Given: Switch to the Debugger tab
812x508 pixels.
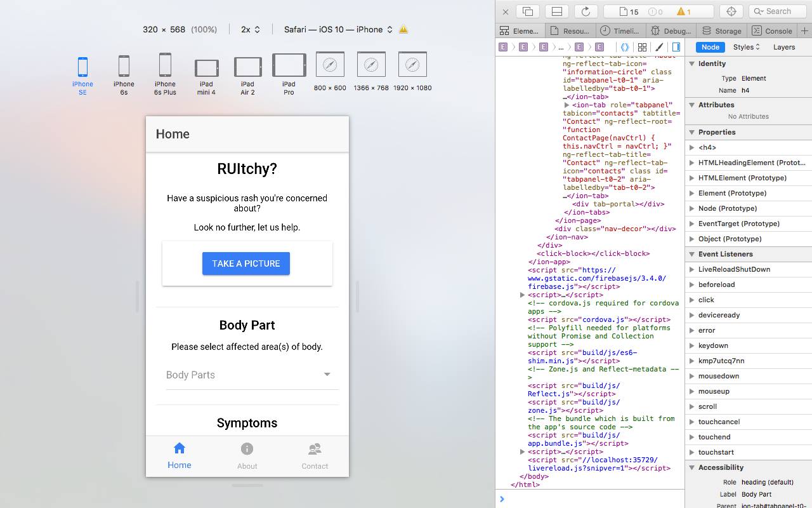Looking at the screenshot, I should [671, 30].
